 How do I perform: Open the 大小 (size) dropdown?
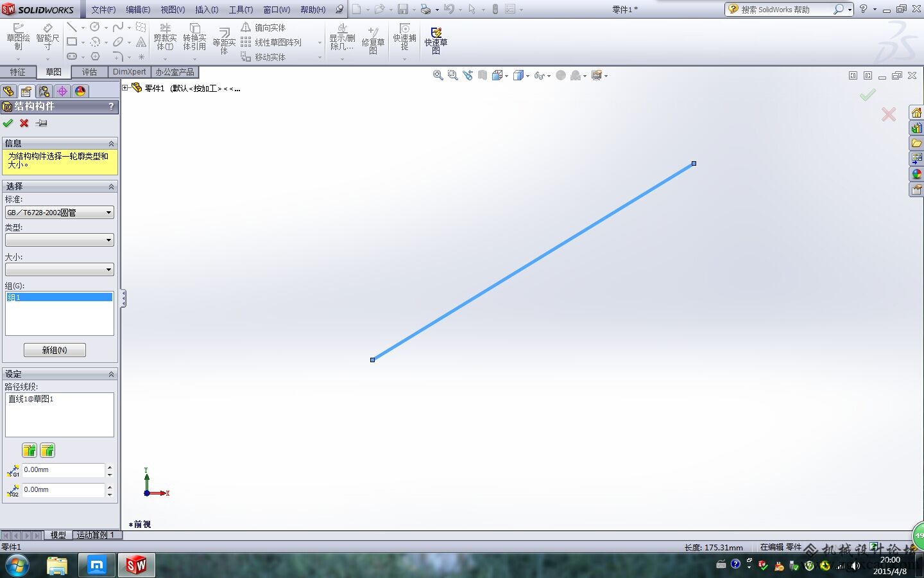point(60,269)
